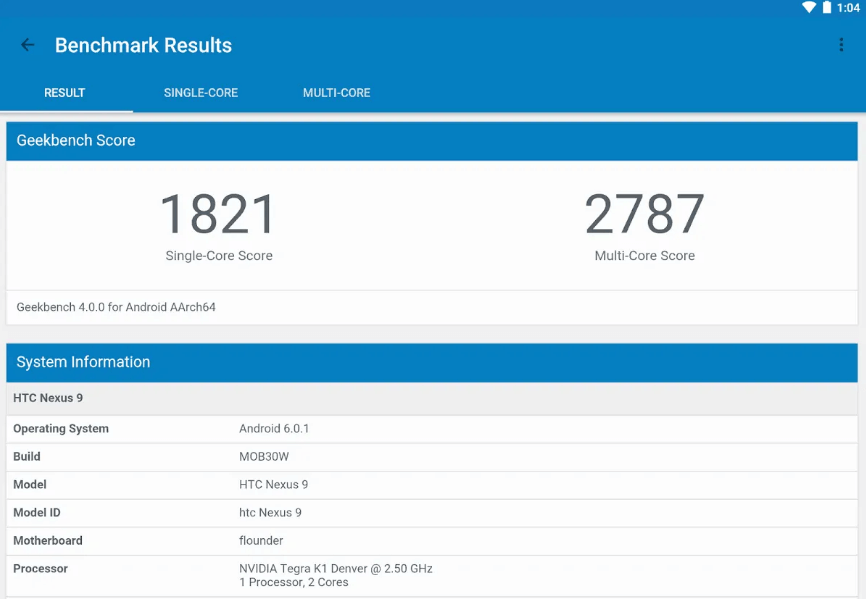Image resolution: width=866 pixels, height=599 pixels.
Task: Select the Android 6.0.1 value
Action: click(274, 428)
